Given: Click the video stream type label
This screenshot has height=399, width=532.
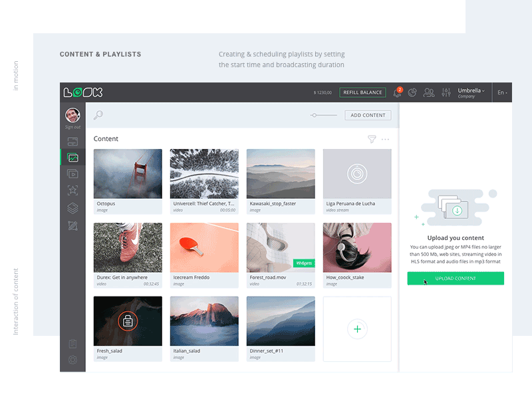Looking at the screenshot, I should coord(337,210).
